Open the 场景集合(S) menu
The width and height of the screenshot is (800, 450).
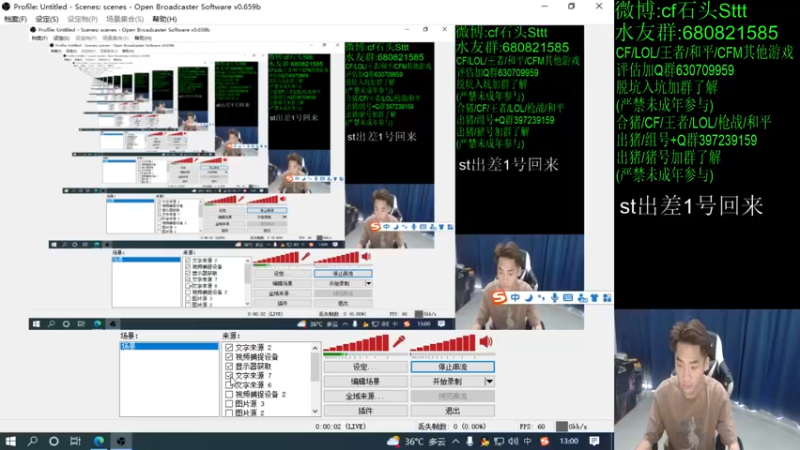coord(124,19)
